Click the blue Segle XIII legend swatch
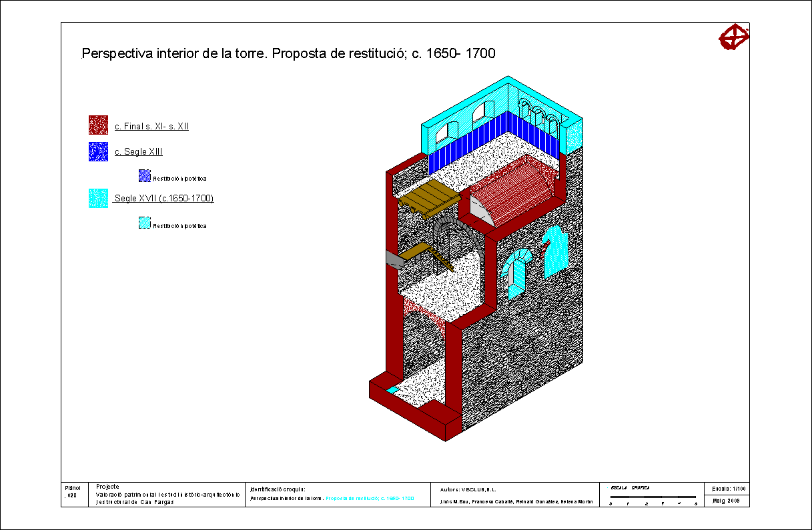The image size is (812, 530). [x=98, y=151]
